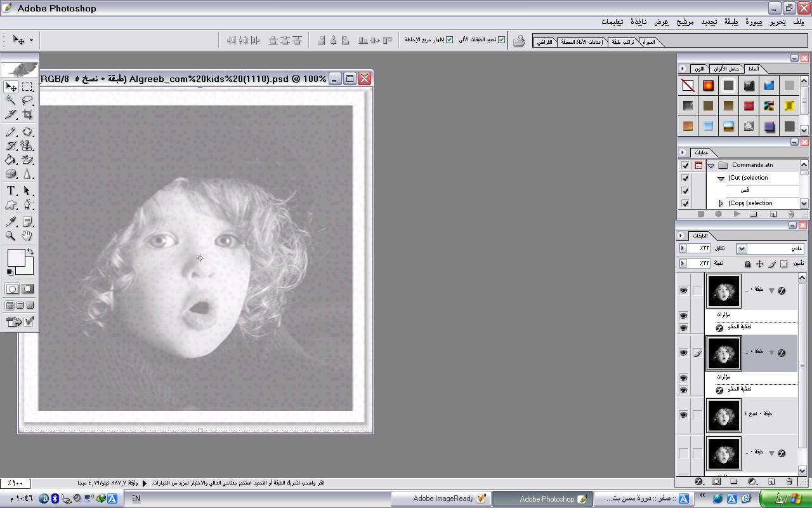Screen dimensions: 812x508
Task: Select the Hand tool
Action: point(27,236)
